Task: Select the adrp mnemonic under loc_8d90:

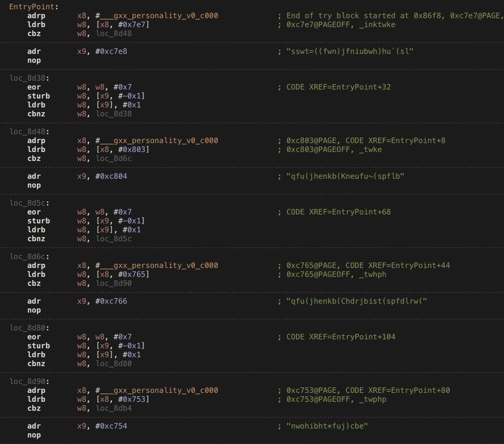Action: point(36,390)
